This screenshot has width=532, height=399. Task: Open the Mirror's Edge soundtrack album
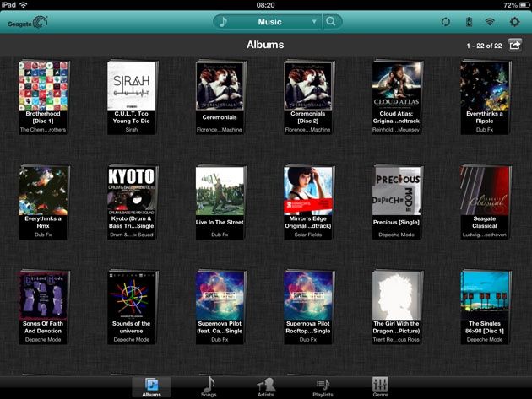click(x=308, y=202)
